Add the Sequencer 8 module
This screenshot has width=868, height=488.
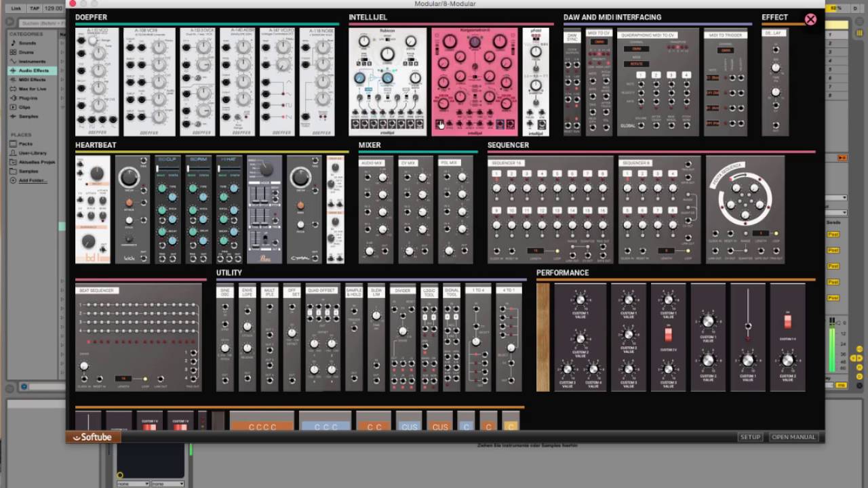(x=659, y=209)
